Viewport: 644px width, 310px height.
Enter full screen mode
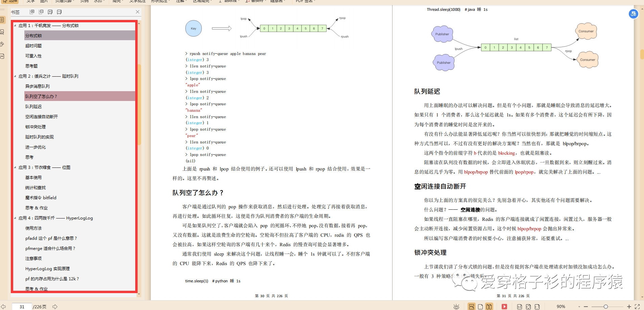637,307
